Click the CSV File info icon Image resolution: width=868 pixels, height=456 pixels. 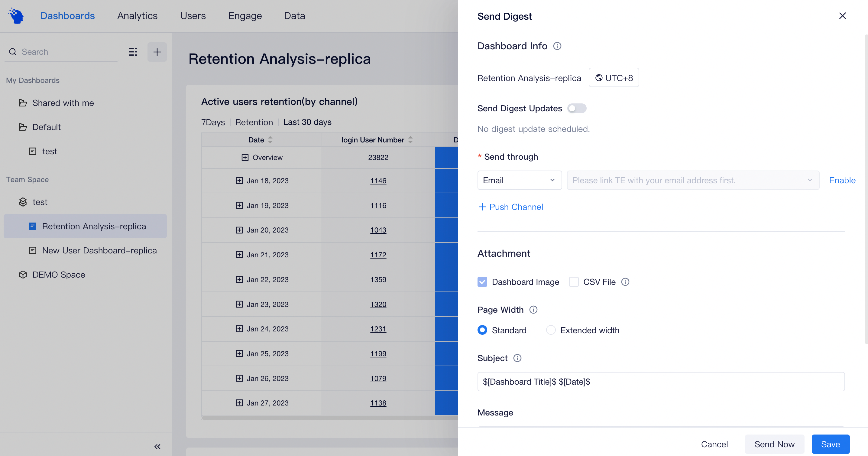pyautogui.click(x=625, y=282)
